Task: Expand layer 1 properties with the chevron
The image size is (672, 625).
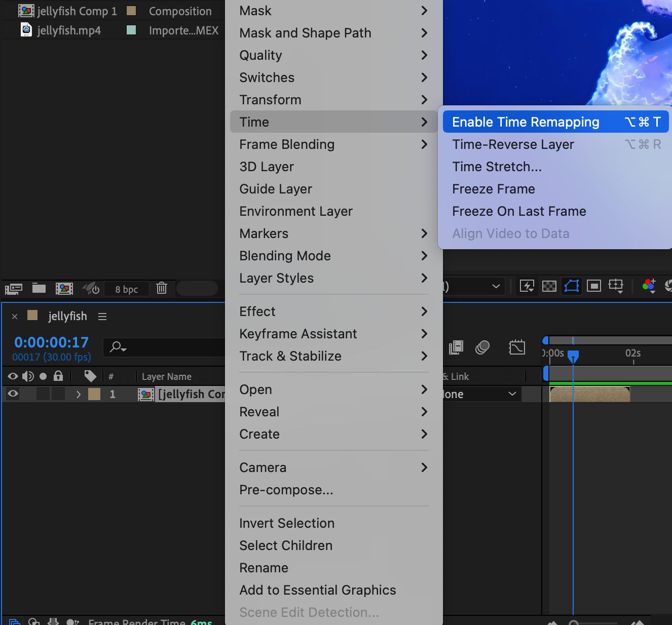Action: pos(79,394)
